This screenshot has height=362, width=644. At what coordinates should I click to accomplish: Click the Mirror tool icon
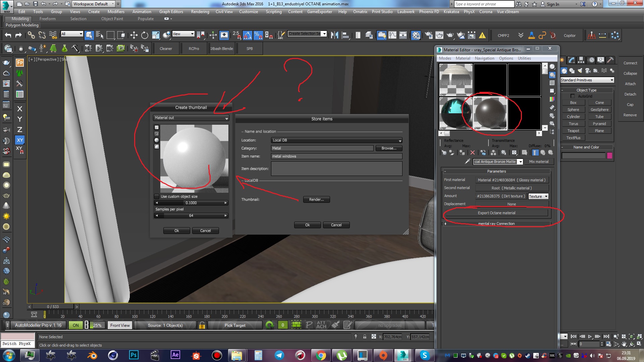tap(334, 35)
